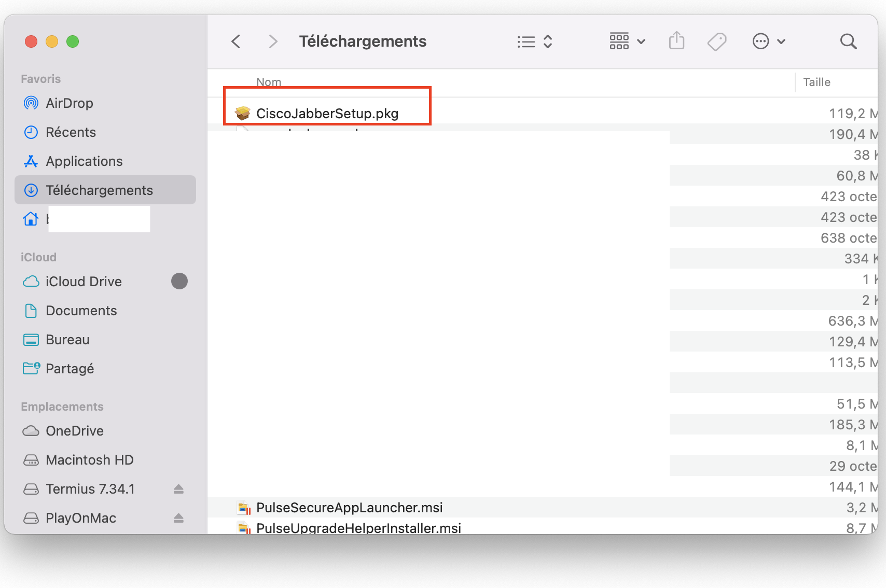Eject the PlayOnMac volume
The image size is (886, 588).
pyautogui.click(x=178, y=518)
